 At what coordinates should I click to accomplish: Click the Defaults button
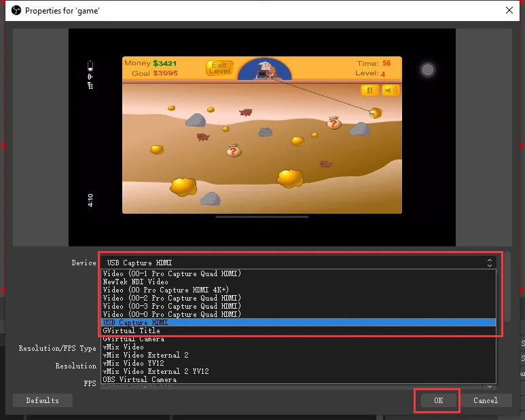click(x=43, y=400)
